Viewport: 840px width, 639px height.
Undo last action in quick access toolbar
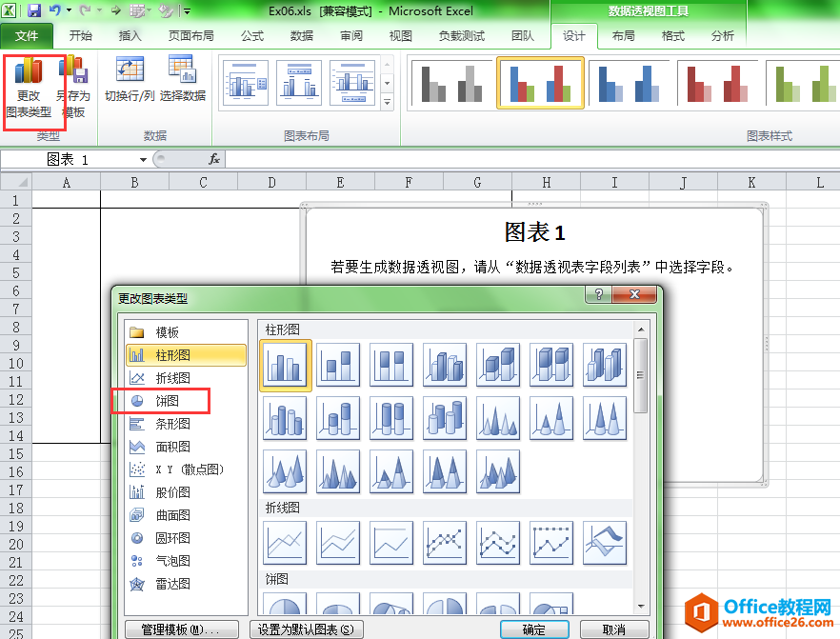tap(55, 10)
